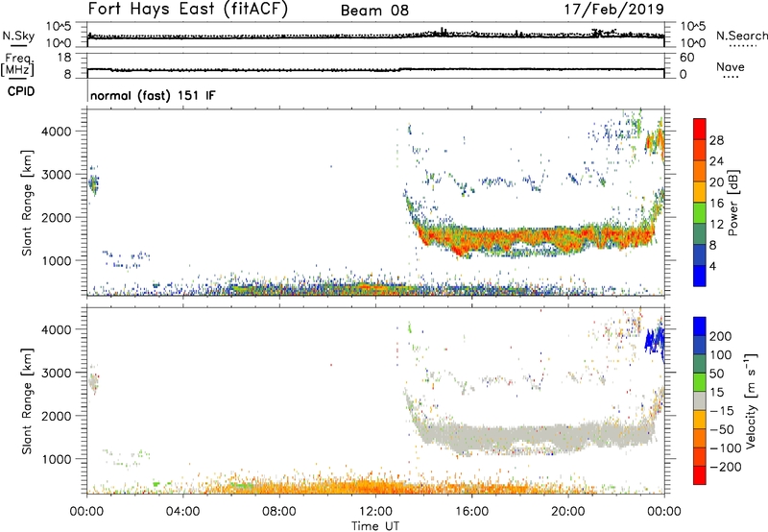Click the '12:00' time axis label
The width and height of the screenshot is (768, 532).
click(x=375, y=512)
